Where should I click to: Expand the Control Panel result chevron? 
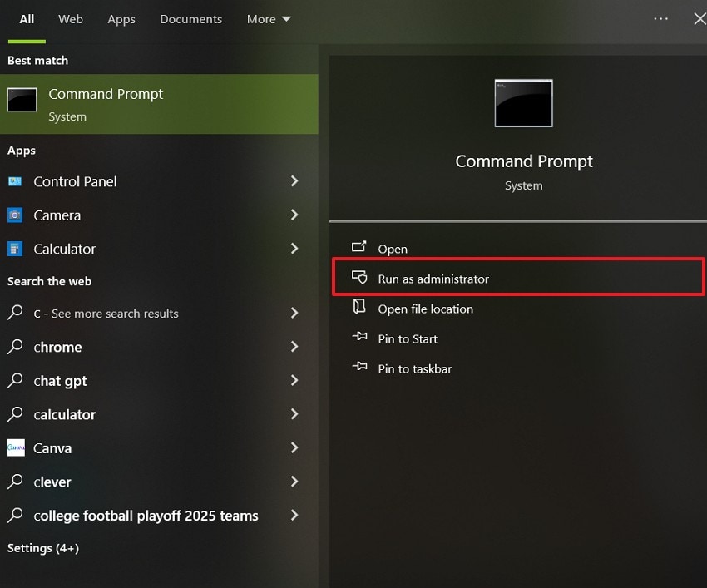294,181
